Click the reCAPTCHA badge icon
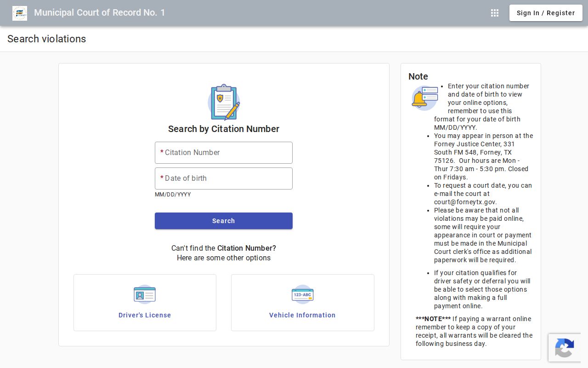The width and height of the screenshot is (588, 368). [565, 348]
